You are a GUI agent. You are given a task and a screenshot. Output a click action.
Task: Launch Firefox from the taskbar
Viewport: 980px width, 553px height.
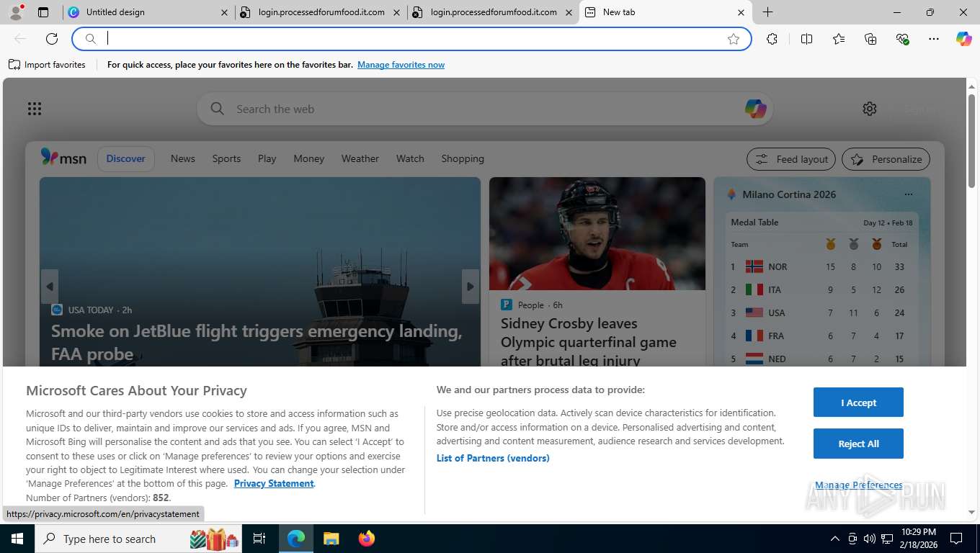367,539
